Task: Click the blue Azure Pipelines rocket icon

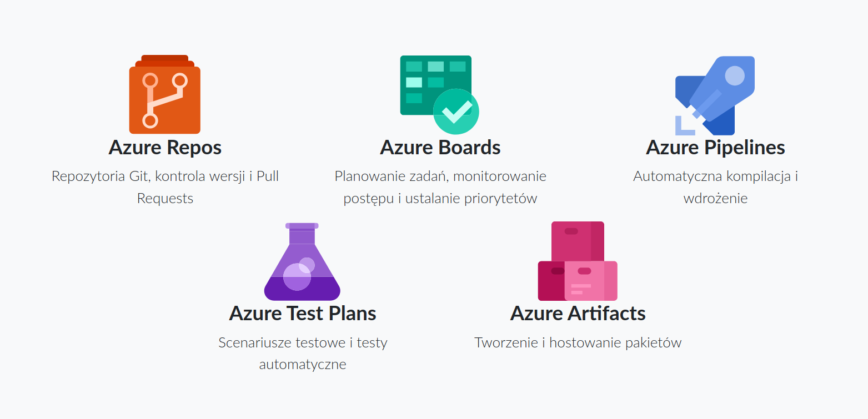Action: (715, 95)
